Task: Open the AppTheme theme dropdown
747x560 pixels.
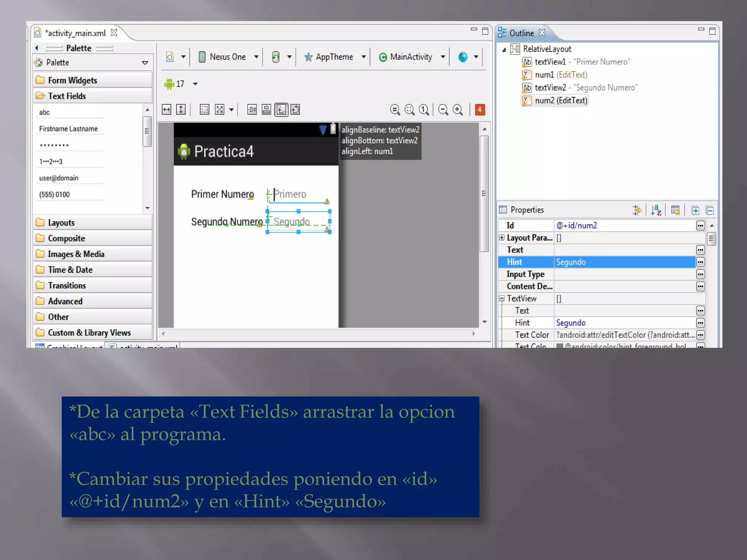Action: (x=334, y=57)
